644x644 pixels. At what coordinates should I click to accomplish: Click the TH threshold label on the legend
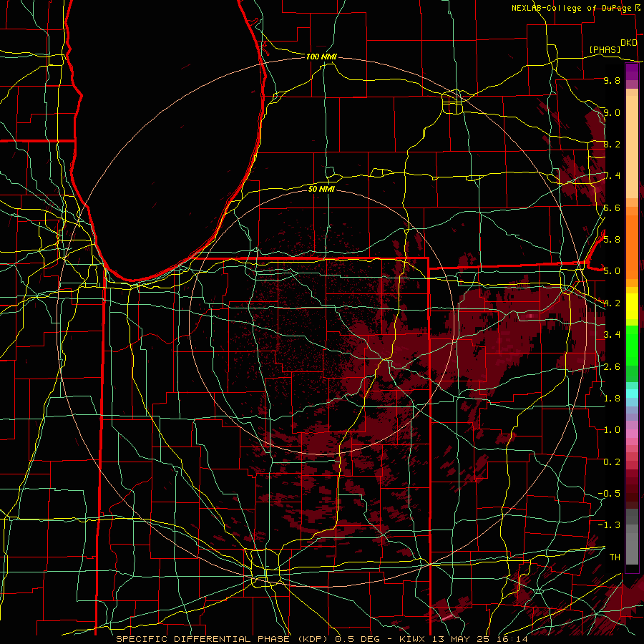point(615,557)
